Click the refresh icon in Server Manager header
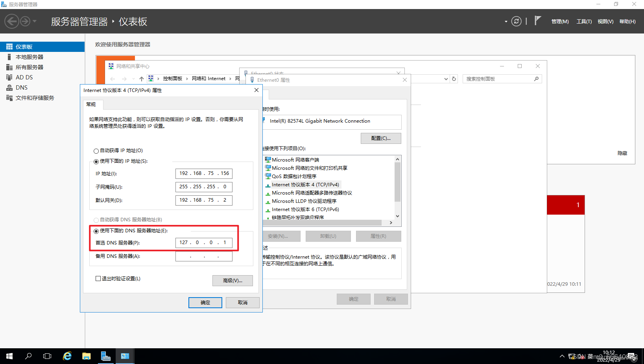Screen dimensions: 644x364 516,21
